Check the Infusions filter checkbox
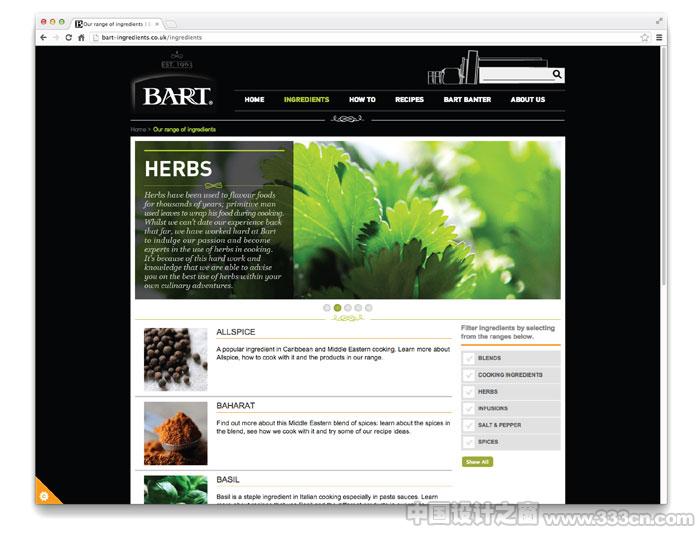This screenshot has width=700, height=533. [468, 408]
